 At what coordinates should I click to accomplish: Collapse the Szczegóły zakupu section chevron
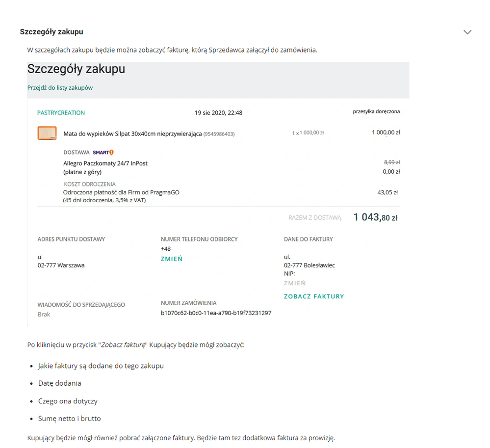[x=467, y=32]
